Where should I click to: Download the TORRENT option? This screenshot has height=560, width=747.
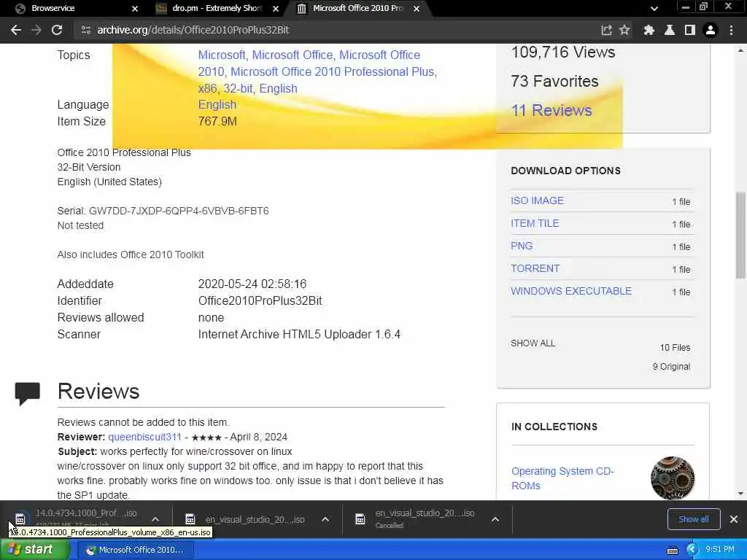click(535, 268)
